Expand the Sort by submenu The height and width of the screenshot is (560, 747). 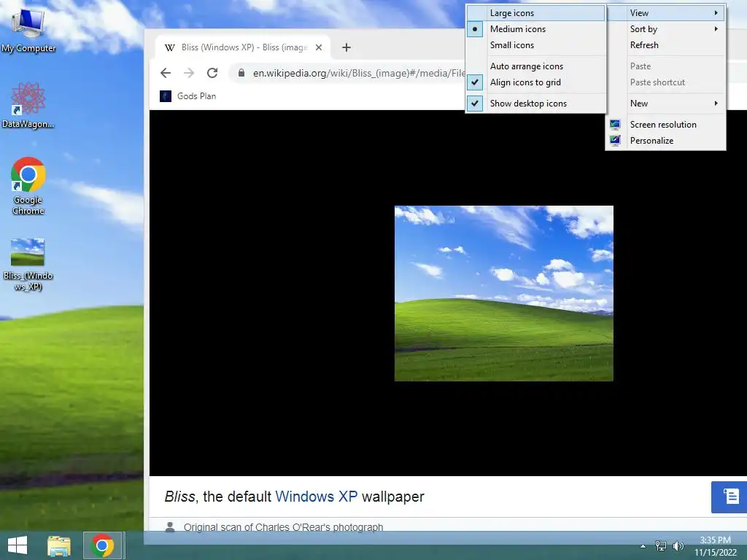[665, 29]
